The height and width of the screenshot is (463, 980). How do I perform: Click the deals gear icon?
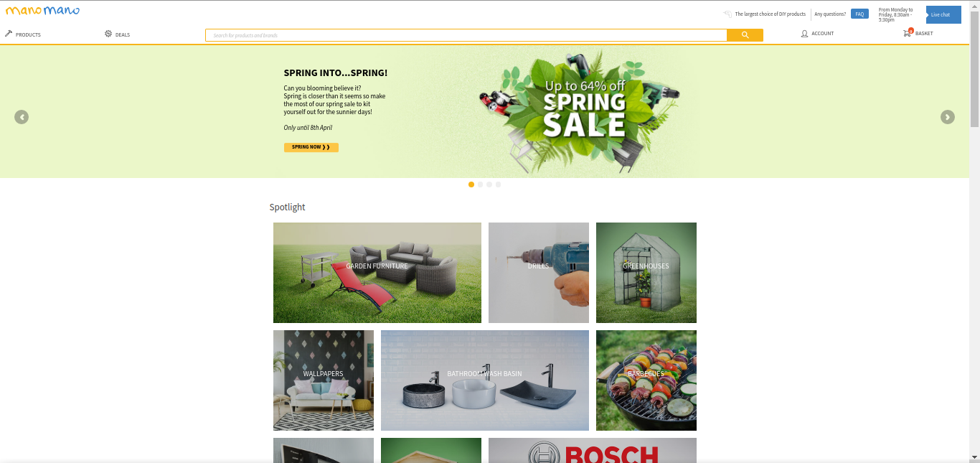108,34
